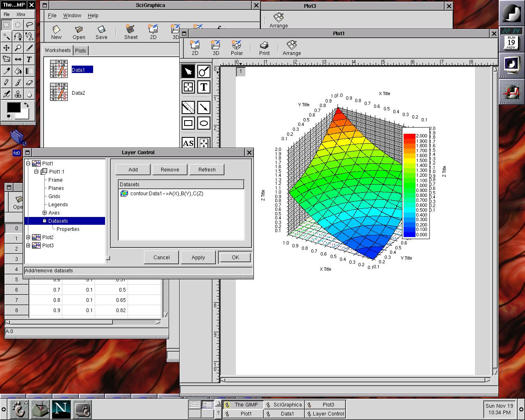Enable the ellipse drawing tool in plot palette
The height and width of the screenshot is (420, 525).
coord(204,123)
